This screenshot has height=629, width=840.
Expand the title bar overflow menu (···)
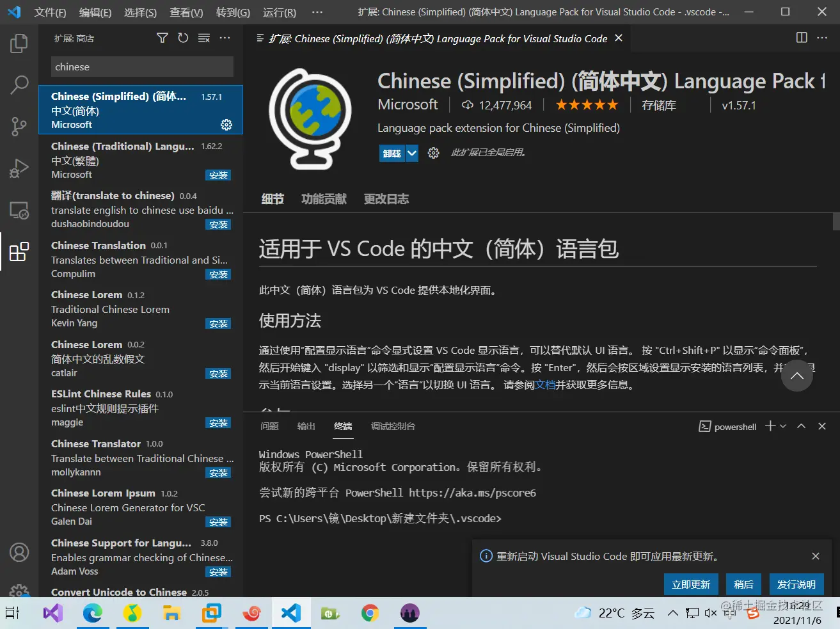[317, 12]
